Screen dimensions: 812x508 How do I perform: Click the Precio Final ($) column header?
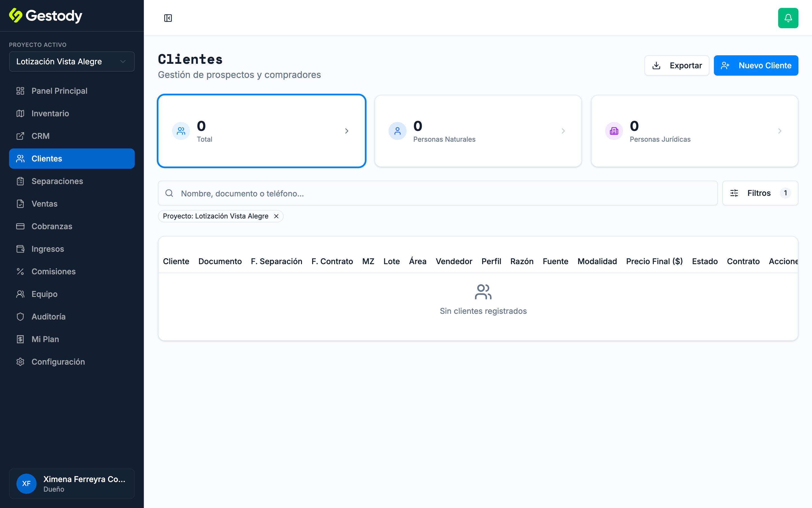(654, 261)
